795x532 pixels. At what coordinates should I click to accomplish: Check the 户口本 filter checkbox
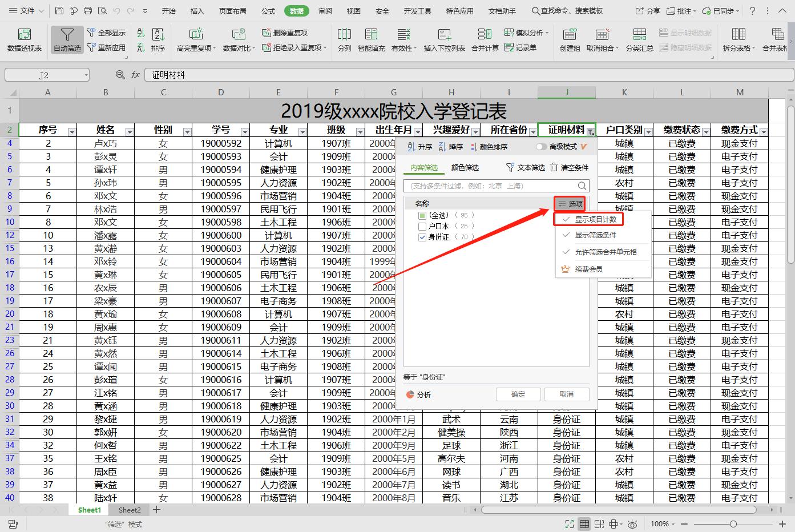tap(422, 225)
